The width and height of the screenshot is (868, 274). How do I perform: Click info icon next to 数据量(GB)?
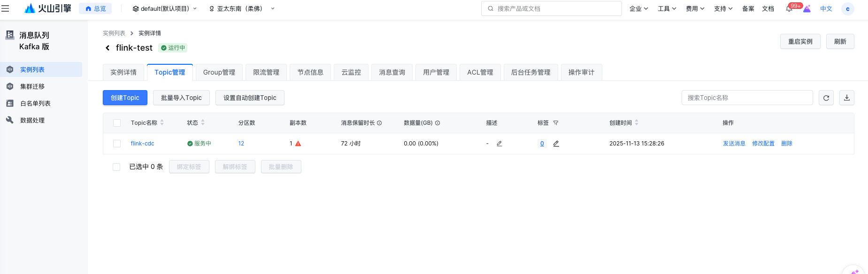pos(438,123)
